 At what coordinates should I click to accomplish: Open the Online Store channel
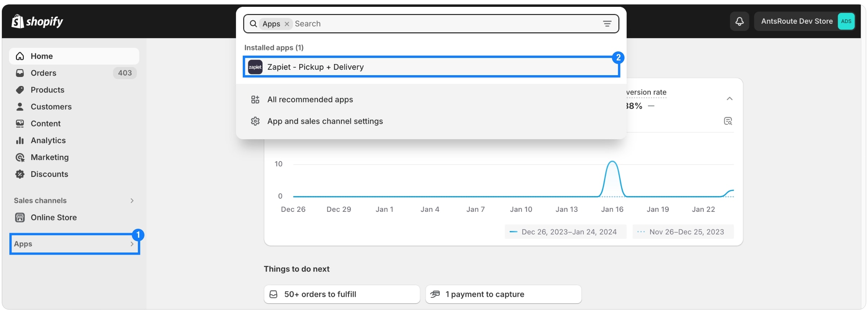pos(74,218)
